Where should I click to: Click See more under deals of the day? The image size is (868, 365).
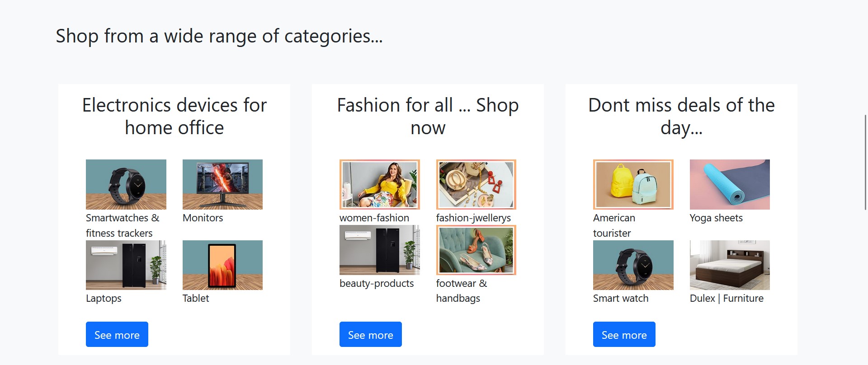(x=624, y=334)
